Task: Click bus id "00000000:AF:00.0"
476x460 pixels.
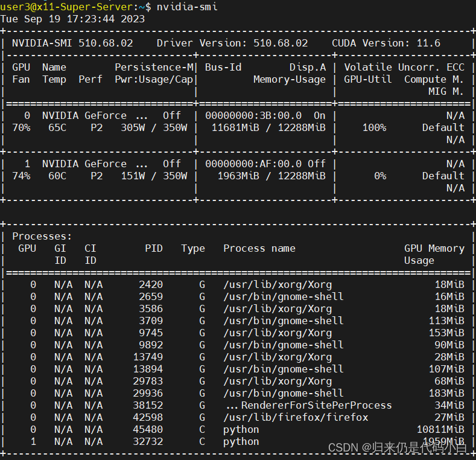Action: [253, 164]
